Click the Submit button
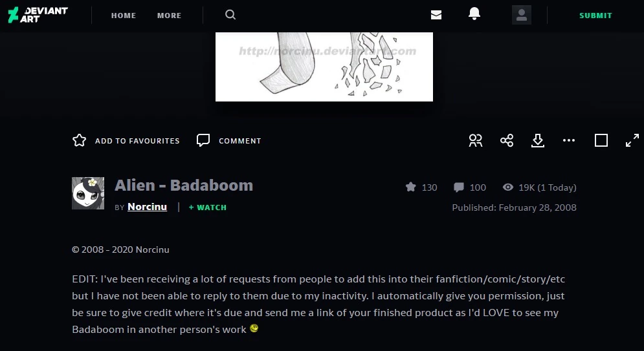 pos(595,16)
